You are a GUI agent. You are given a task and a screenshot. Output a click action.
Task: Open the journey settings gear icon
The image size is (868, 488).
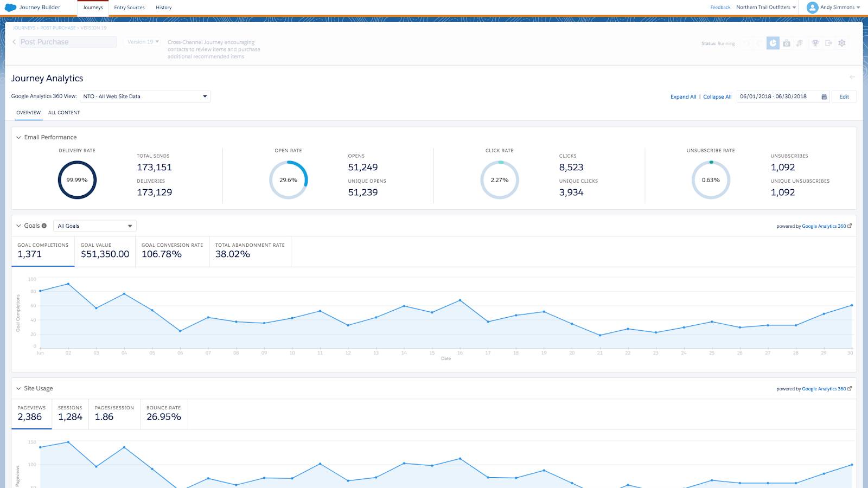click(842, 43)
